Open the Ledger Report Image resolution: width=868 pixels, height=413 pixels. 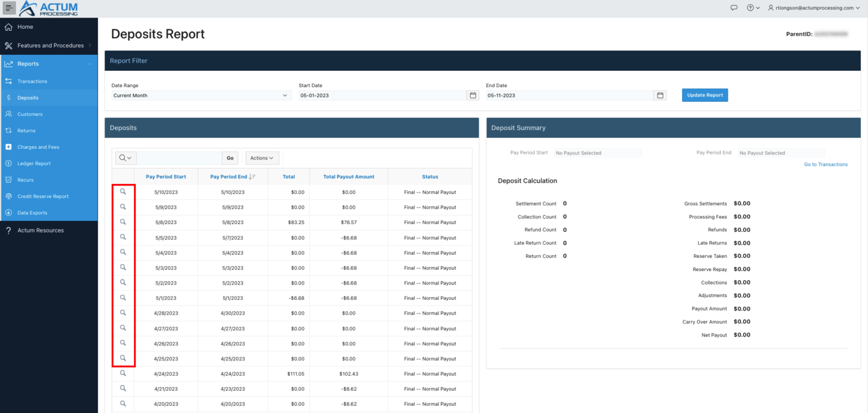coord(34,163)
